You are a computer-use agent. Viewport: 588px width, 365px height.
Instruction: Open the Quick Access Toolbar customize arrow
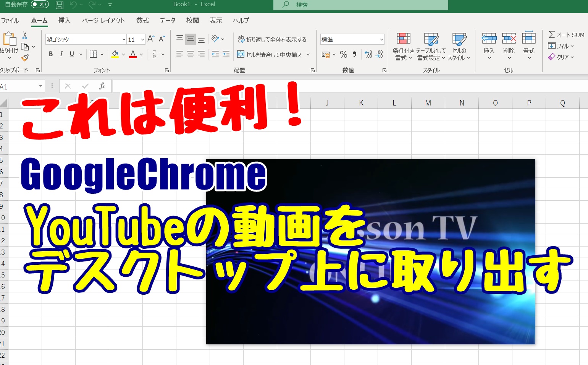click(x=110, y=5)
